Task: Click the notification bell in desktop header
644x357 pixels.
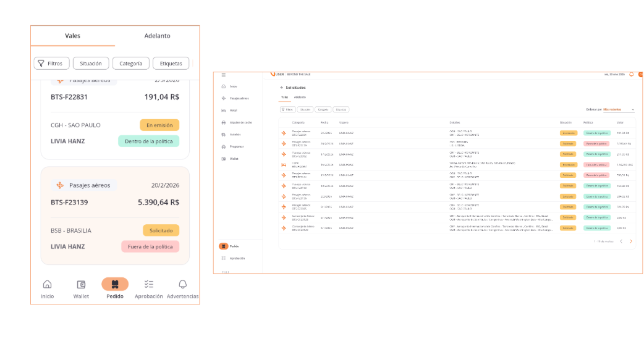Action: [x=631, y=75]
